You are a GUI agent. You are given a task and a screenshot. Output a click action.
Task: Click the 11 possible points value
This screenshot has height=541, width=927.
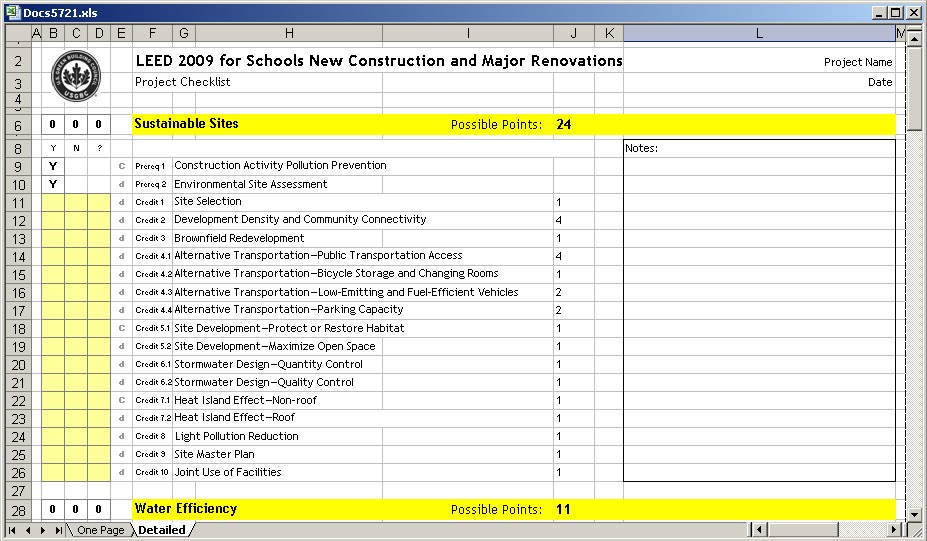[x=563, y=509]
